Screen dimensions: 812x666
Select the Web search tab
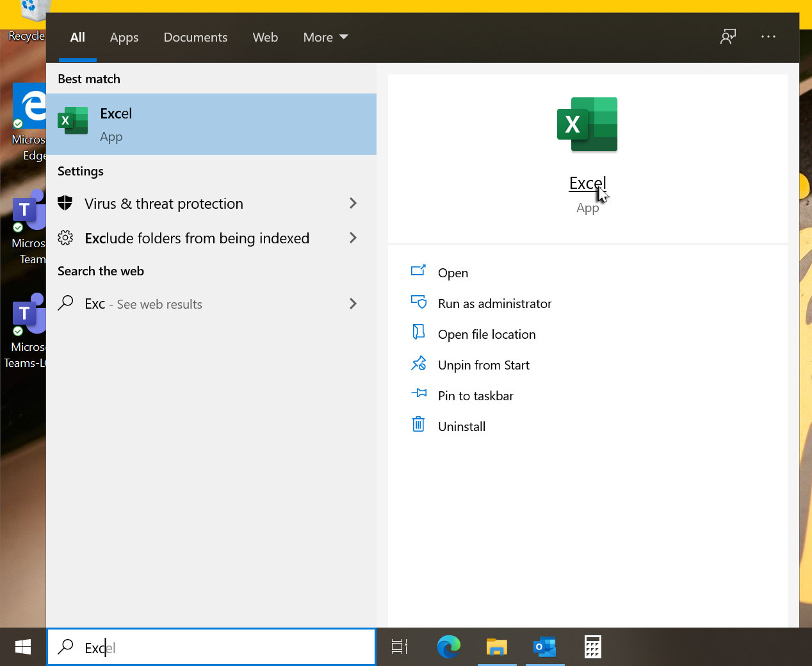pyautogui.click(x=265, y=37)
